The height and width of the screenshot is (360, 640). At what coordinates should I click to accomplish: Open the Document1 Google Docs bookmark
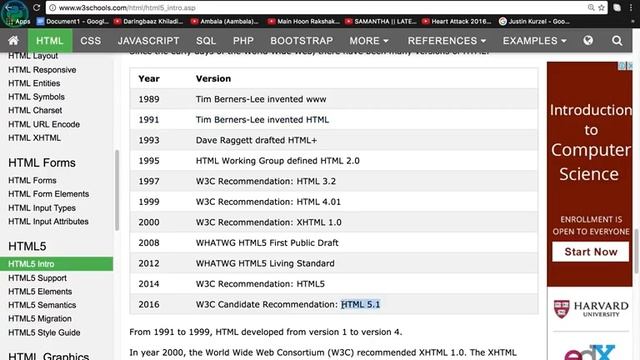73,21
